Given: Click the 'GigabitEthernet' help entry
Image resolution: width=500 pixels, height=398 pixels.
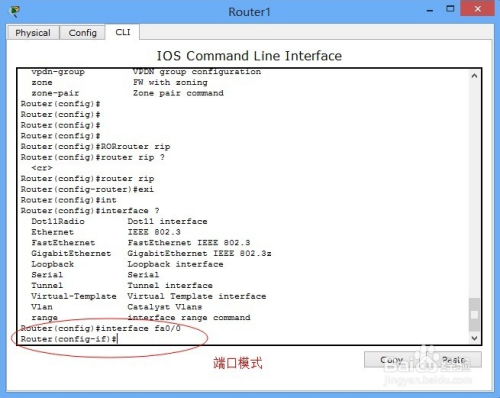Looking at the screenshot, I should click(71, 254).
